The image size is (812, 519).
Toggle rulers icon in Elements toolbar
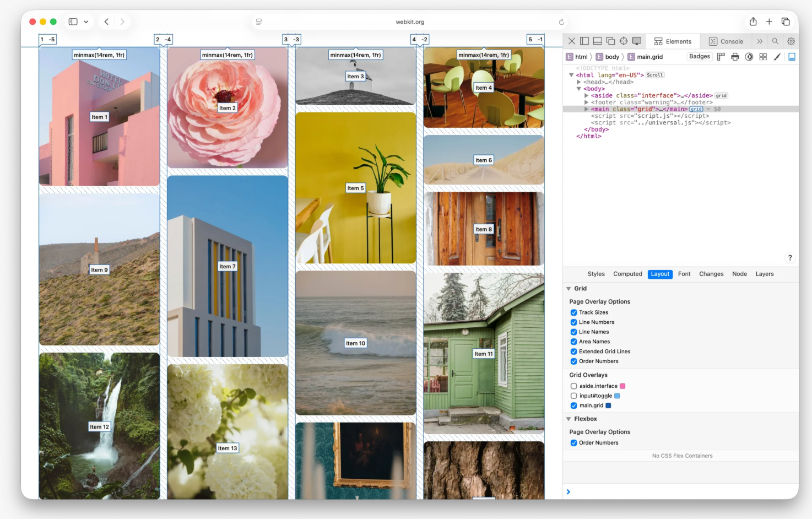(x=721, y=57)
